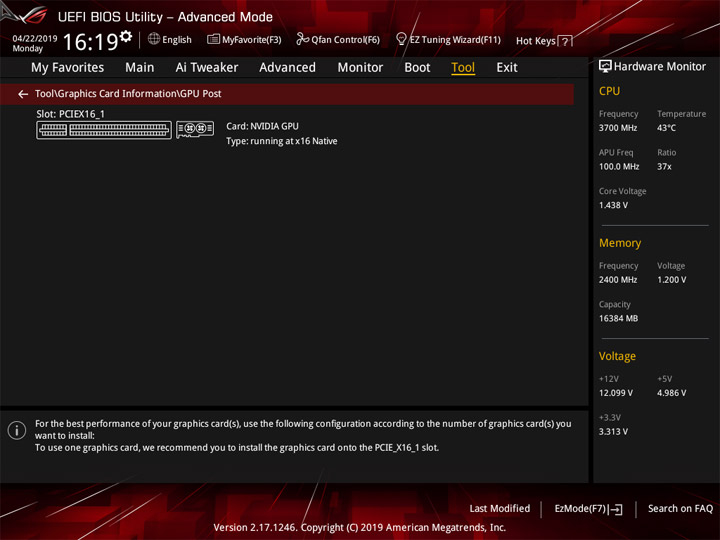Switch to the Main tab
720x540 pixels.
pos(140,68)
